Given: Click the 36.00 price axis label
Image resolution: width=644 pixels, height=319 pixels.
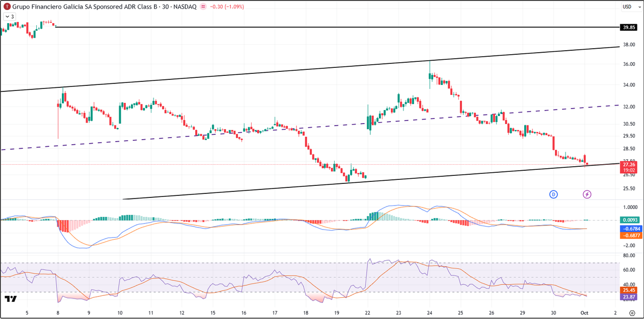Looking at the screenshot, I should 628,64.
